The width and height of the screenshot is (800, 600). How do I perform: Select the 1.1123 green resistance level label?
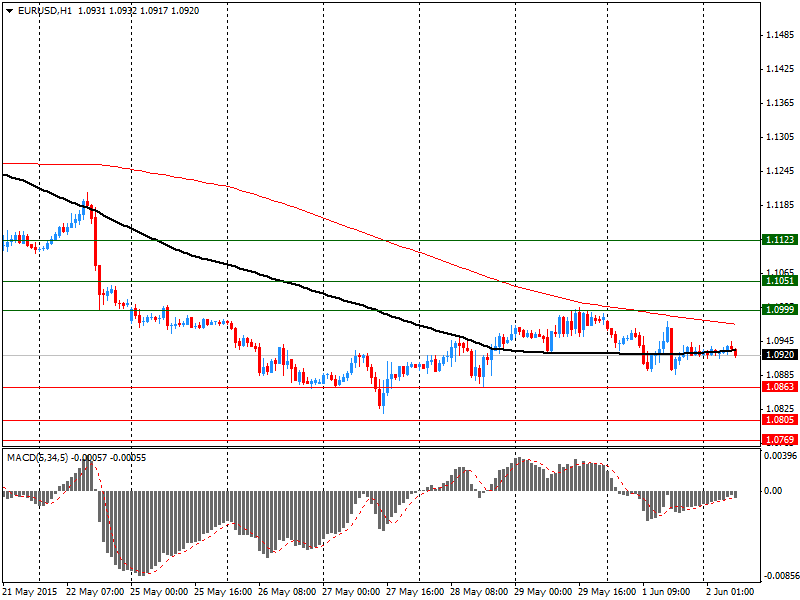780,240
